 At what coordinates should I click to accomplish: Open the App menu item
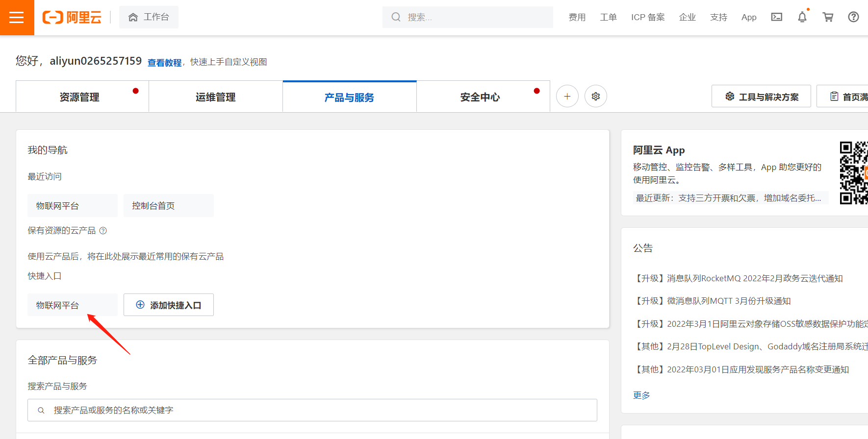(x=749, y=17)
